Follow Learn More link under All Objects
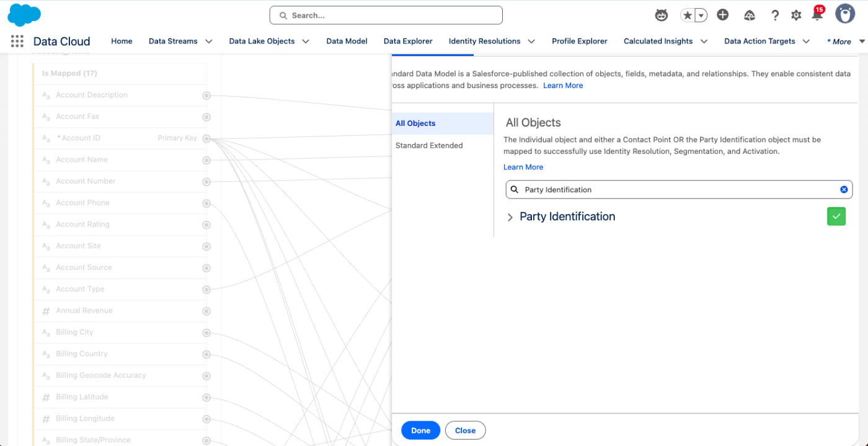The height and width of the screenshot is (446, 868). (523, 167)
